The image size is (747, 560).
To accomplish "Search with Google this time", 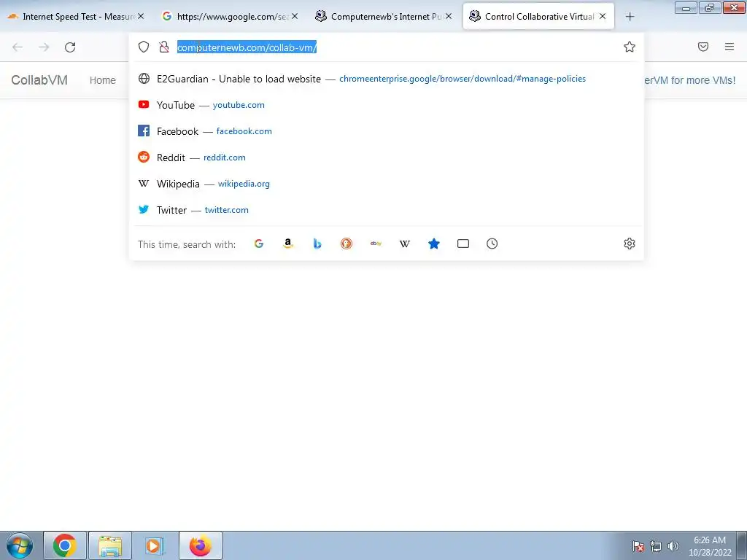I will pyautogui.click(x=259, y=244).
